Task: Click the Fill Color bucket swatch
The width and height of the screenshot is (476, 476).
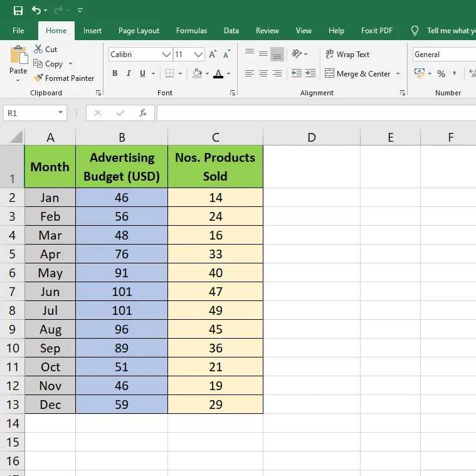Action: pyautogui.click(x=197, y=73)
